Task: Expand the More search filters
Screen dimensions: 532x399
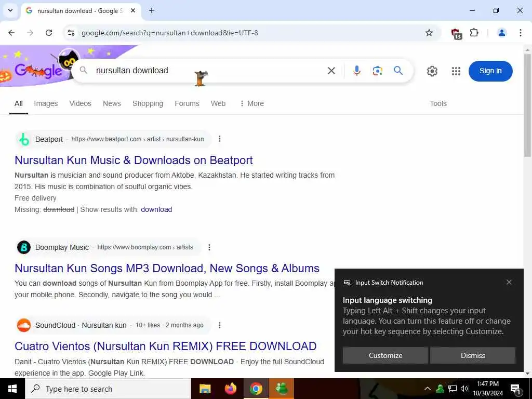Action: [252, 103]
